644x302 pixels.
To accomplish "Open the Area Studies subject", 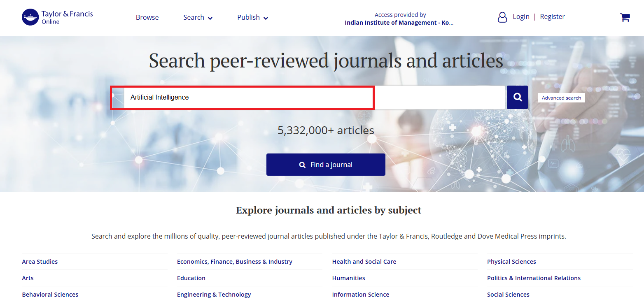I will pos(40,262).
